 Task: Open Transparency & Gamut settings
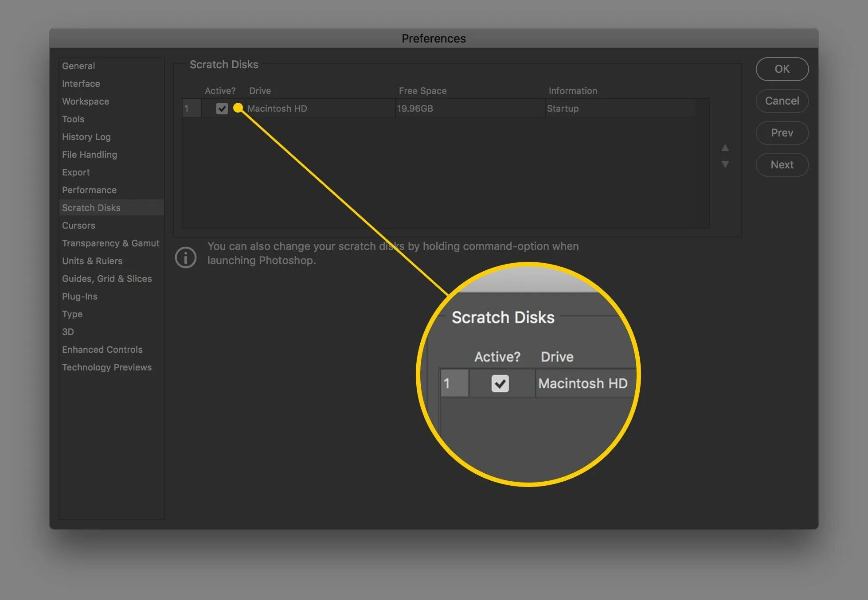pyautogui.click(x=110, y=243)
